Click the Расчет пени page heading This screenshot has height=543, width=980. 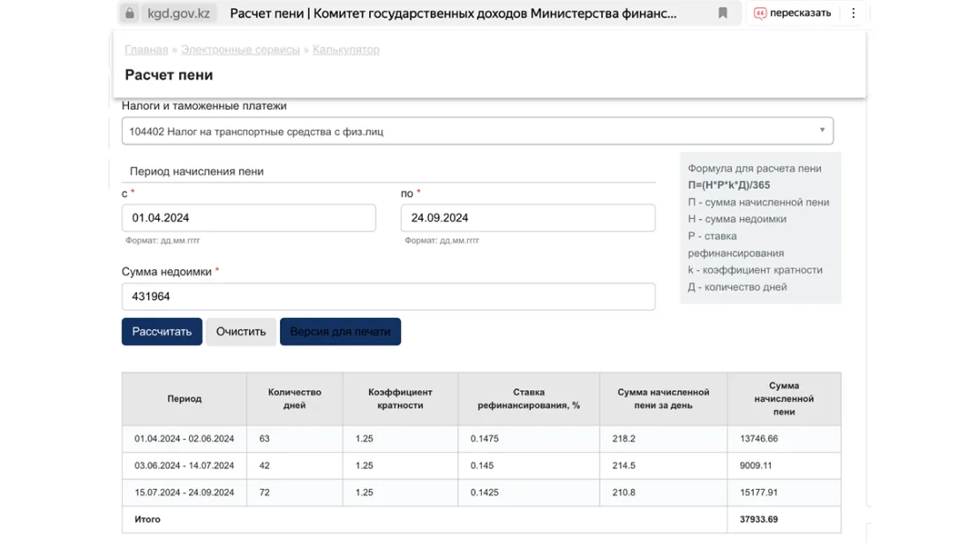click(x=169, y=75)
